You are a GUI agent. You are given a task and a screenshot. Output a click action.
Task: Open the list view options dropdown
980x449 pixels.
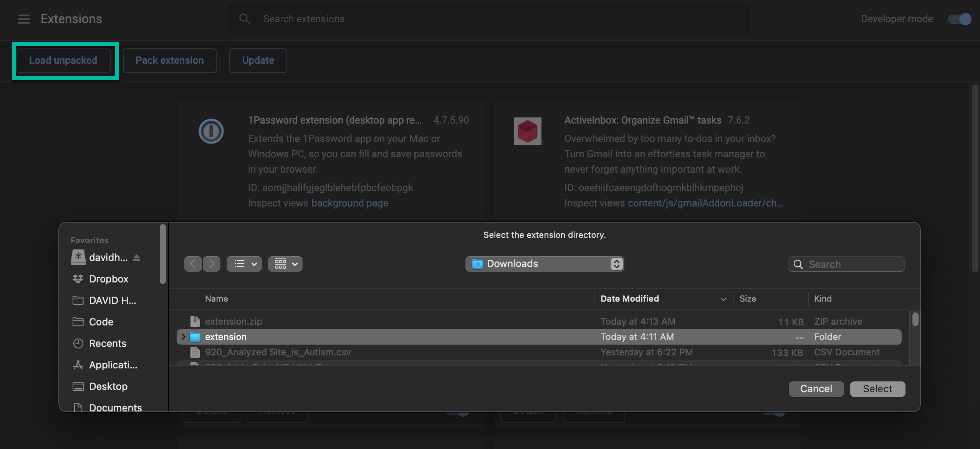(244, 264)
